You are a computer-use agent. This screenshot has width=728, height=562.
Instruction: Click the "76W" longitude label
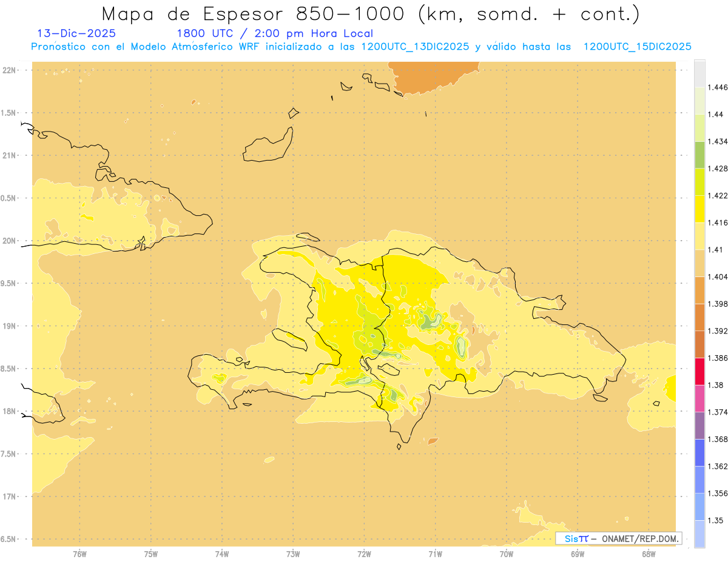pyautogui.click(x=79, y=554)
